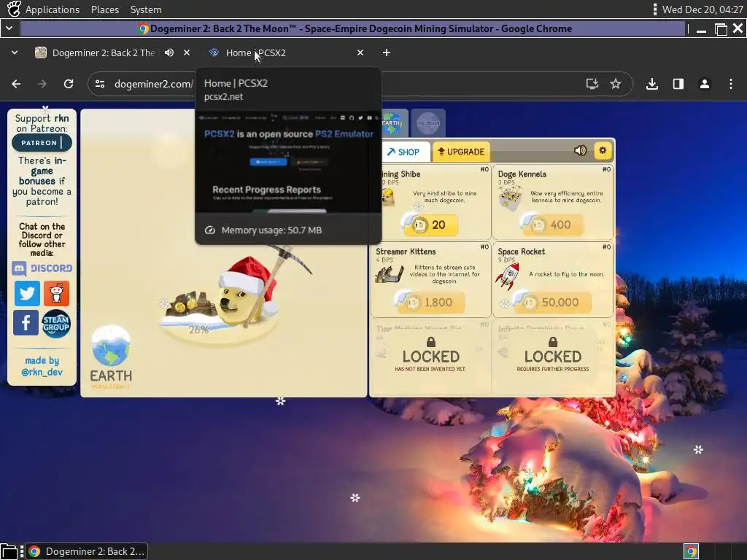Switch to the SHOP tab
Screen dimensions: 747x560
coord(403,152)
